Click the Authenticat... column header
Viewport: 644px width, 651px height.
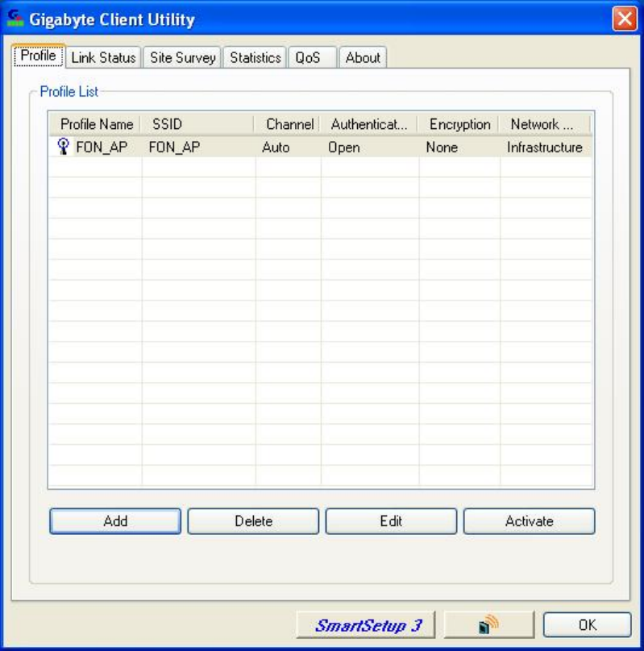pyautogui.click(x=368, y=124)
